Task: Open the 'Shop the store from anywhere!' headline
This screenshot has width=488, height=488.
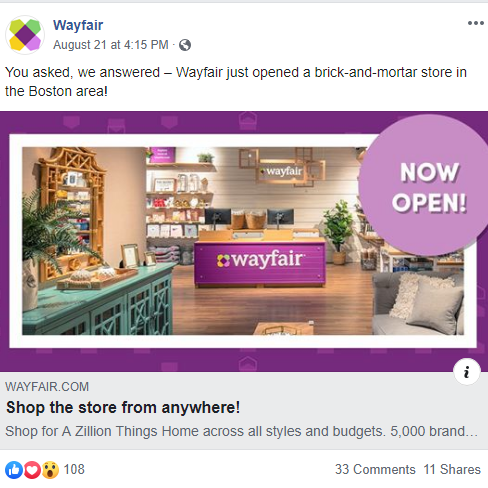Action: coord(123,407)
